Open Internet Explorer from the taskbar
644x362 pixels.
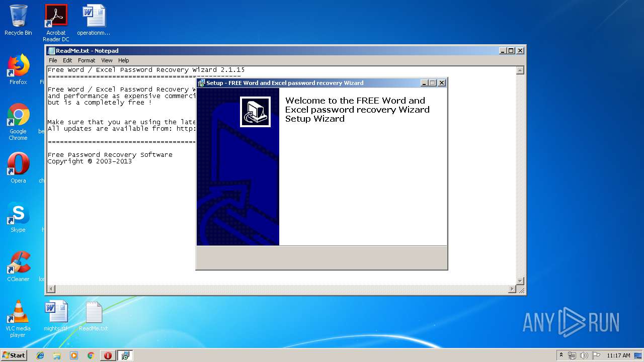pyautogui.click(x=40, y=355)
